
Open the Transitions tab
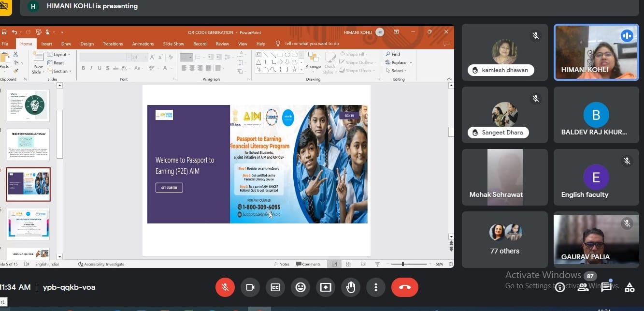pos(113,44)
